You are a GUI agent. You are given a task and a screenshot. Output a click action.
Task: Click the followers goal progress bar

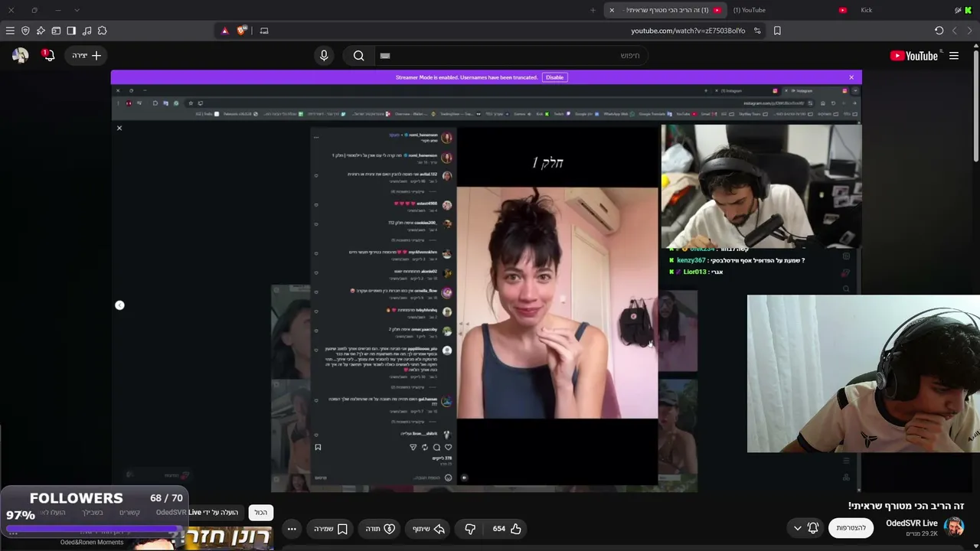tap(95, 528)
